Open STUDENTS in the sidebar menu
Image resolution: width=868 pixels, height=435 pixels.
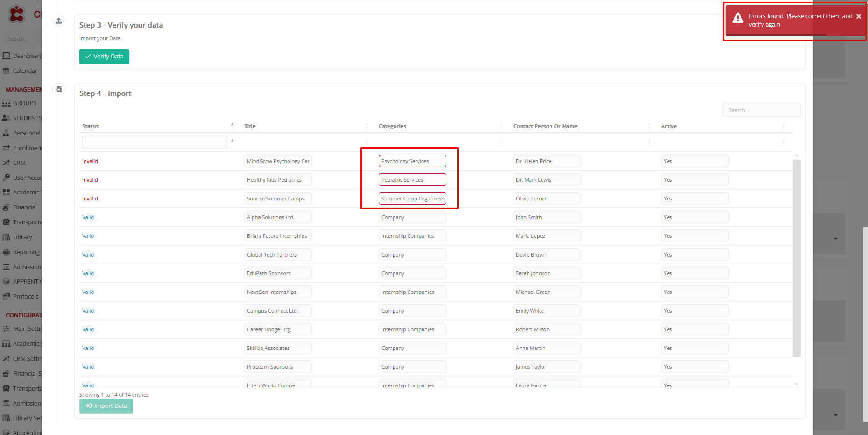pyautogui.click(x=27, y=118)
